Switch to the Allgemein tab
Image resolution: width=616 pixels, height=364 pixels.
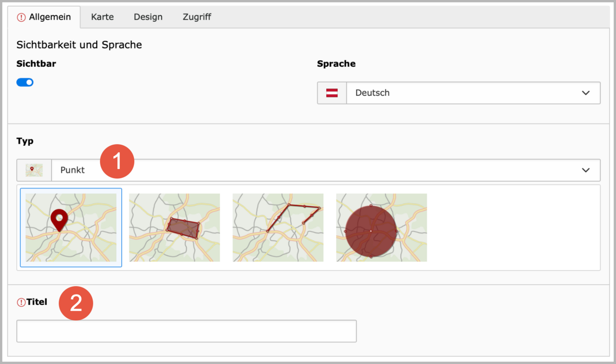[x=44, y=17]
